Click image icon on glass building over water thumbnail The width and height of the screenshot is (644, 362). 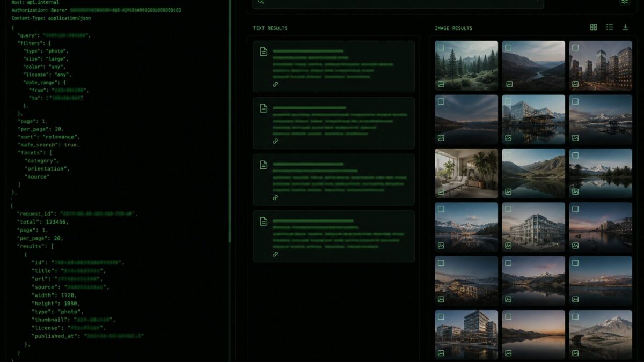508,138
